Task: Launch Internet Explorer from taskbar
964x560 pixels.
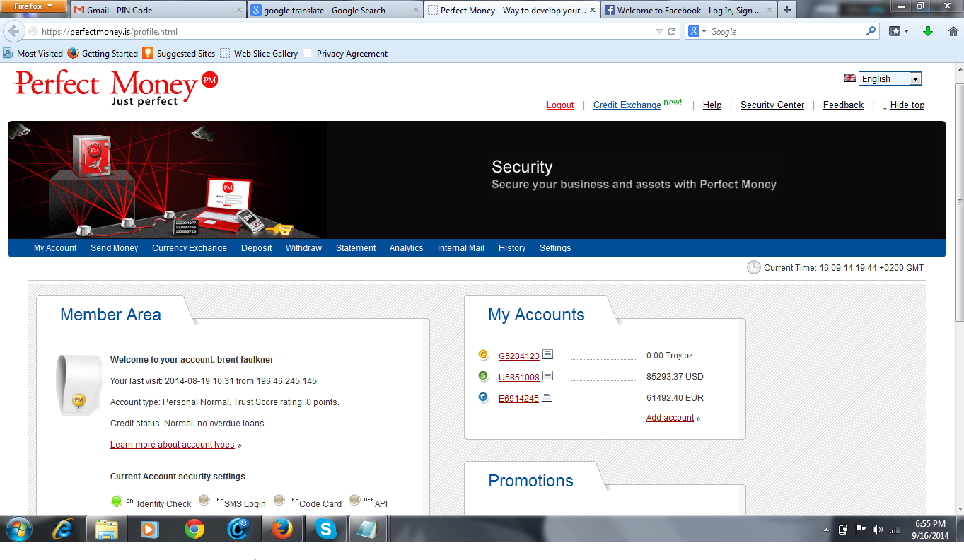Action: point(62,529)
